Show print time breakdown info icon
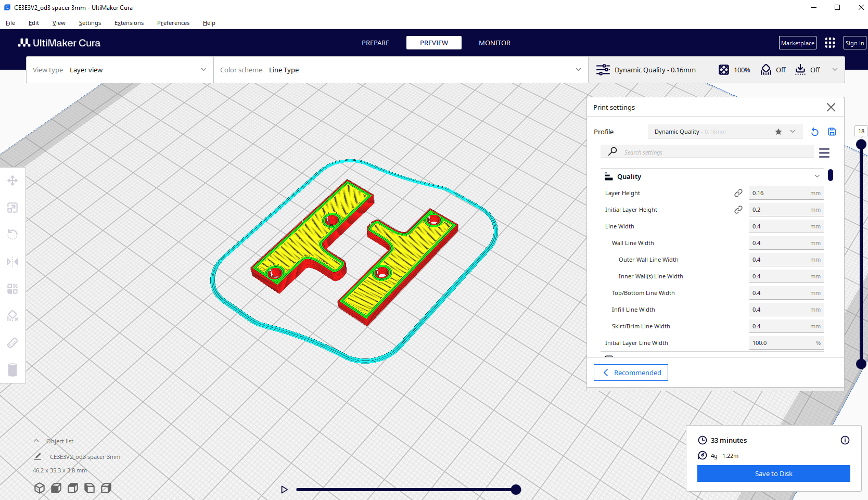Image resolution: width=868 pixels, height=500 pixels. click(x=845, y=440)
